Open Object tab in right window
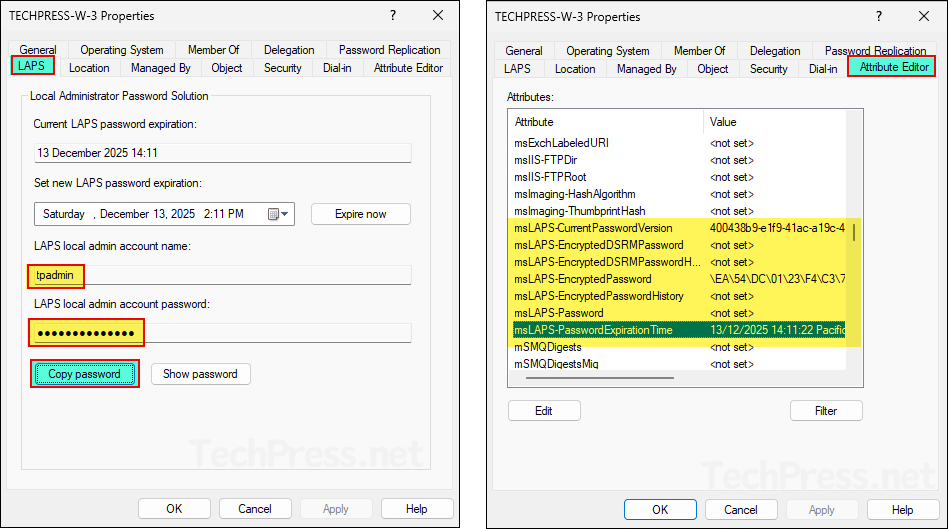This screenshot has width=948, height=529. point(713,69)
